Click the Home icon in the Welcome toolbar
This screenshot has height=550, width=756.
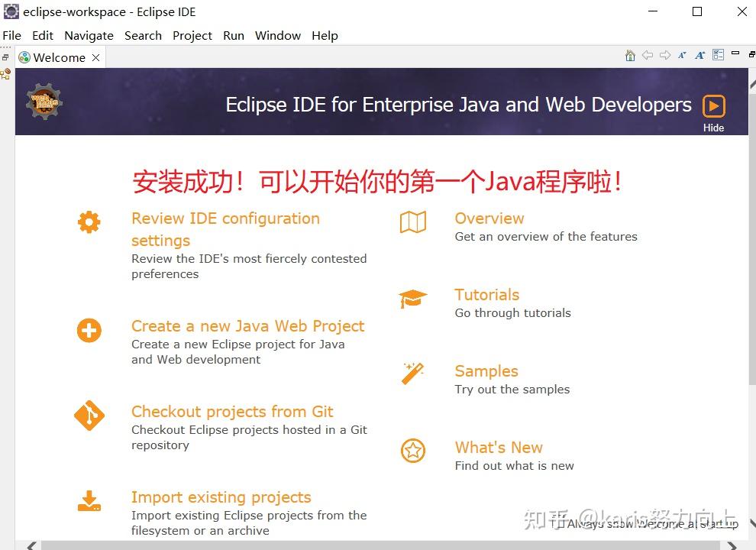click(x=630, y=55)
